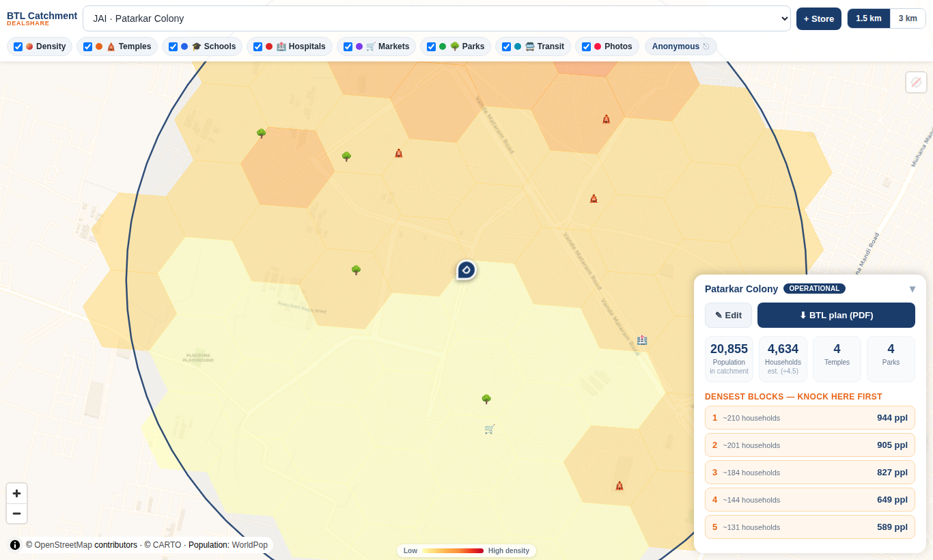This screenshot has width=933, height=560.
Task: Select densest block 2 with 905 ppl
Action: point(810,445)
